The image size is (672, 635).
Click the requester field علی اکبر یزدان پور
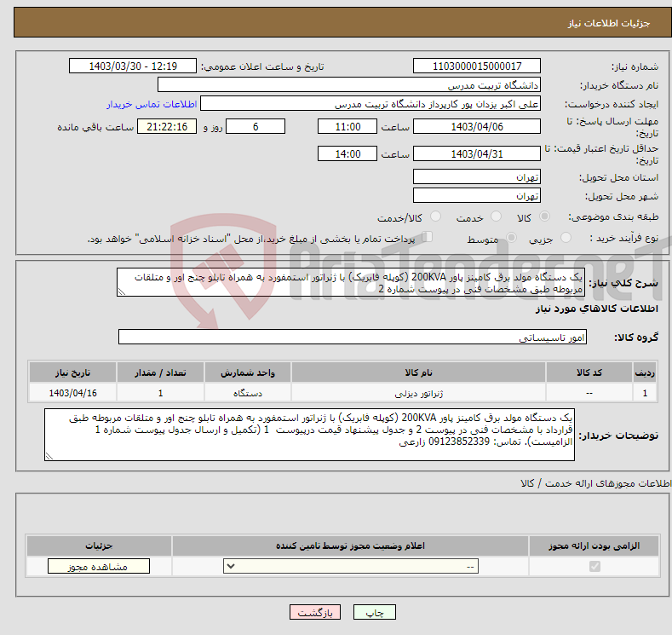pos(370,104)
